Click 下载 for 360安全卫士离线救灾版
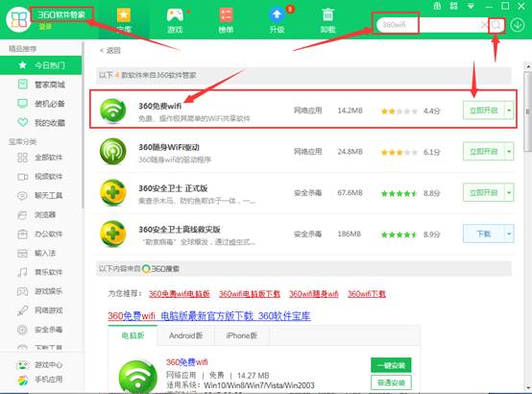This screenshot has height=394, width=532. pos(483,234)
